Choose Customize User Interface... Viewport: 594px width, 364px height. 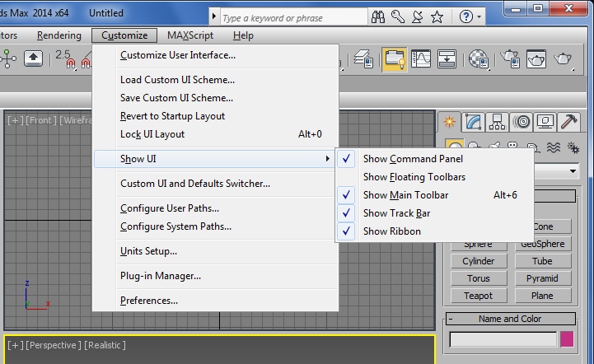click(178, 55)
